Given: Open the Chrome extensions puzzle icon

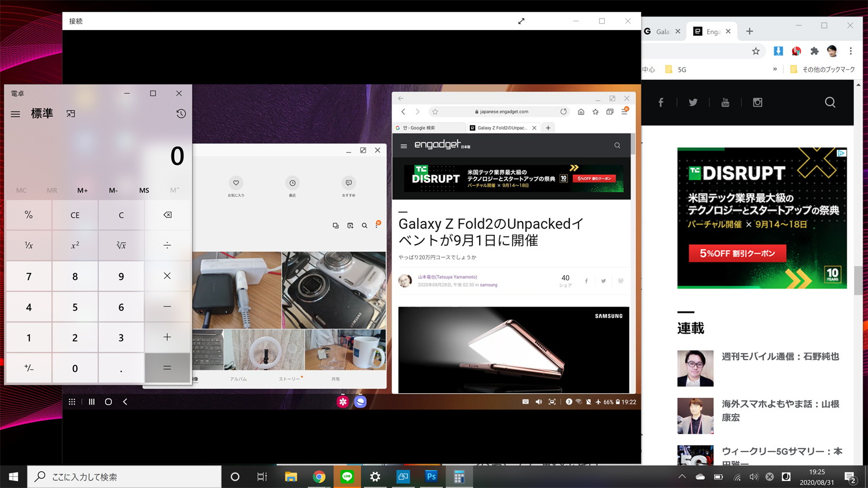Looking at the screenshot, I should [x=814, y=51].
